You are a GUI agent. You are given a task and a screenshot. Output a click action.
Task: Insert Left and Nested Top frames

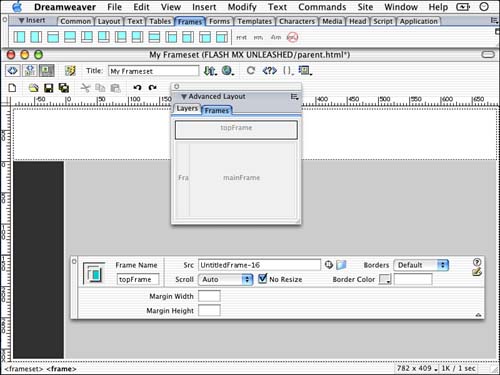[171, 37]
